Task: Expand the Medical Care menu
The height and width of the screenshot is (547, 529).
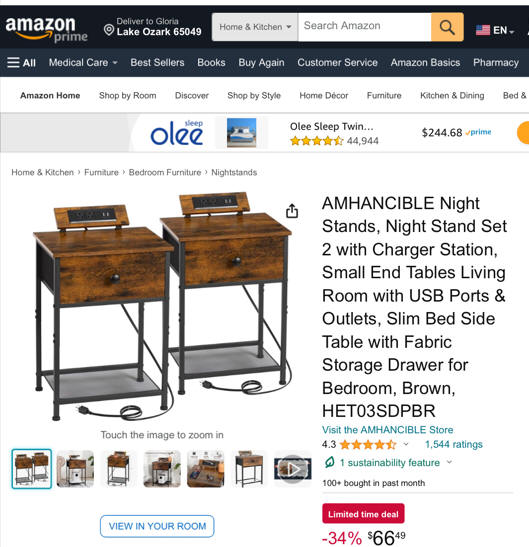Action: coord(83,62)
